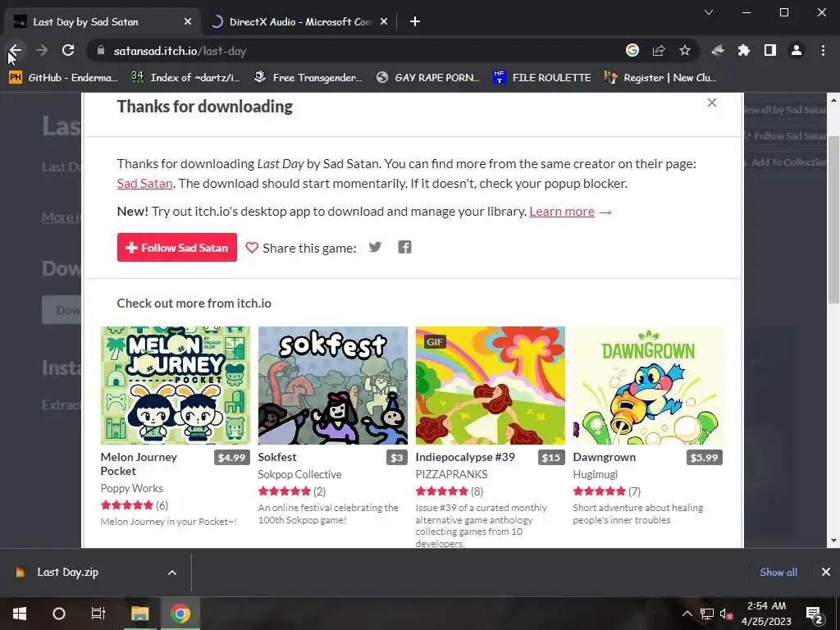Go back using the browser back arrow

(15, 51)
